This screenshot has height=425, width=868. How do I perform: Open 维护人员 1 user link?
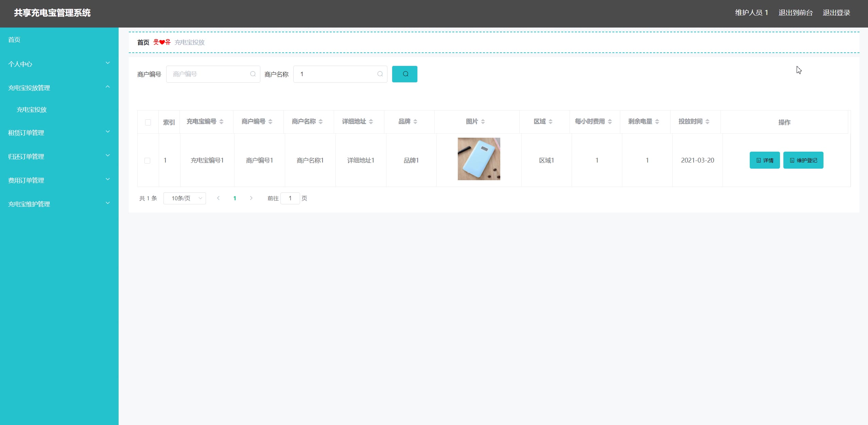[751, 13]
